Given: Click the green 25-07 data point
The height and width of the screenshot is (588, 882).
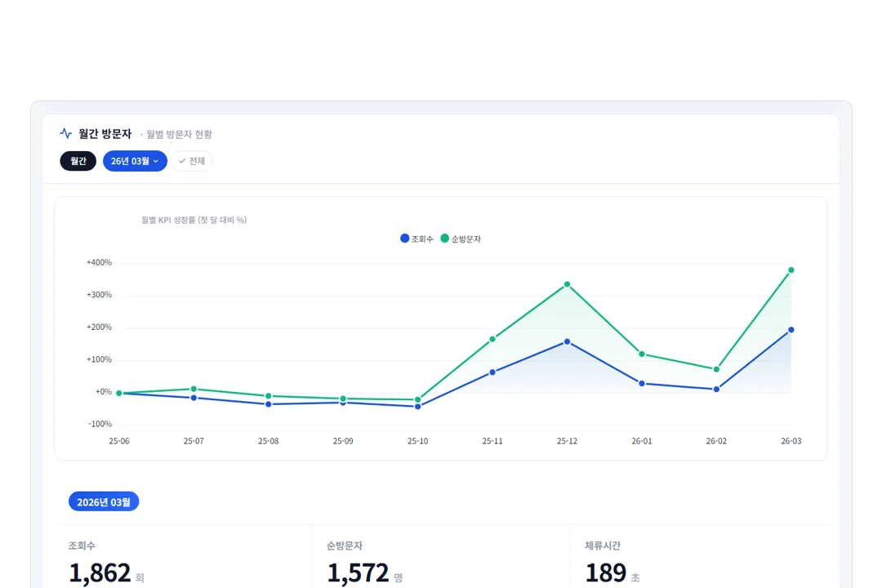Looking at the screenshot, I should pos(194,389).
